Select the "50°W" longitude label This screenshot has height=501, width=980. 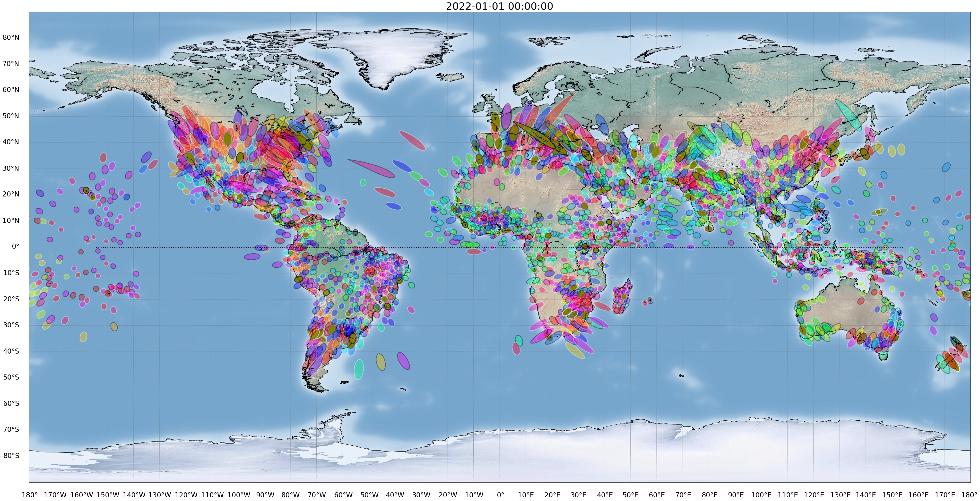(x=369, y=495)
